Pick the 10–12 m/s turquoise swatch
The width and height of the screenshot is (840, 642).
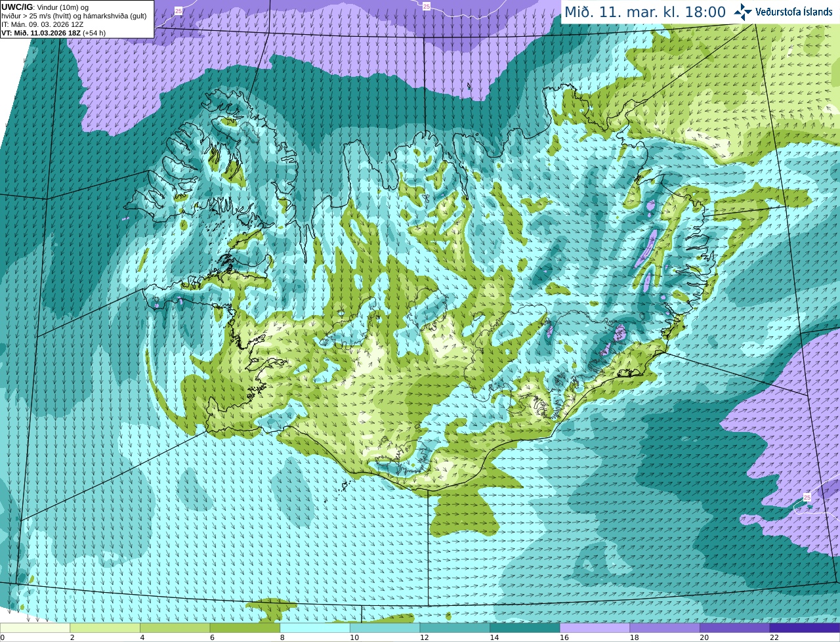[x=385, y=628]
